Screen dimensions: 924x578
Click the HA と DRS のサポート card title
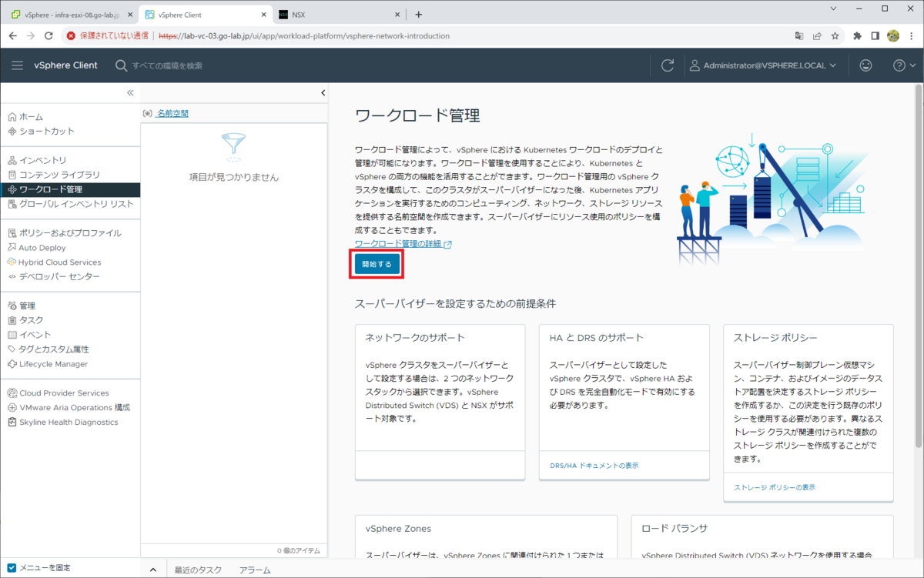point(597,338)
